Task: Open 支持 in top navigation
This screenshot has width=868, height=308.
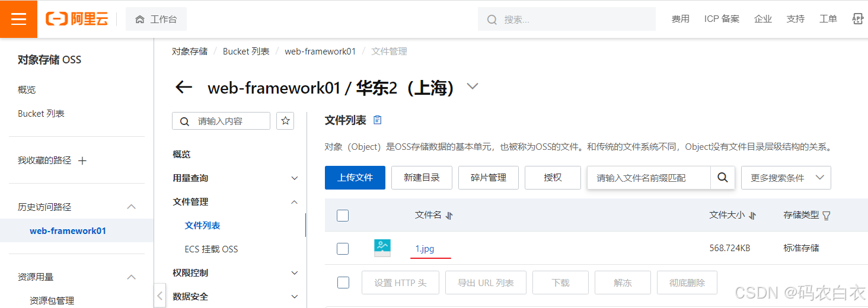Action: (x=796, y=19)
